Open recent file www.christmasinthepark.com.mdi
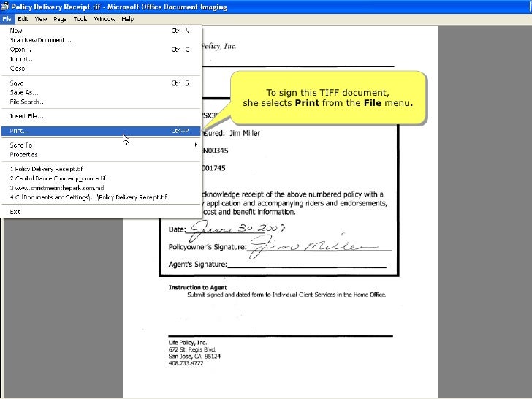The height and width of the screenshot is (399, 532). [x=101, y=188]
